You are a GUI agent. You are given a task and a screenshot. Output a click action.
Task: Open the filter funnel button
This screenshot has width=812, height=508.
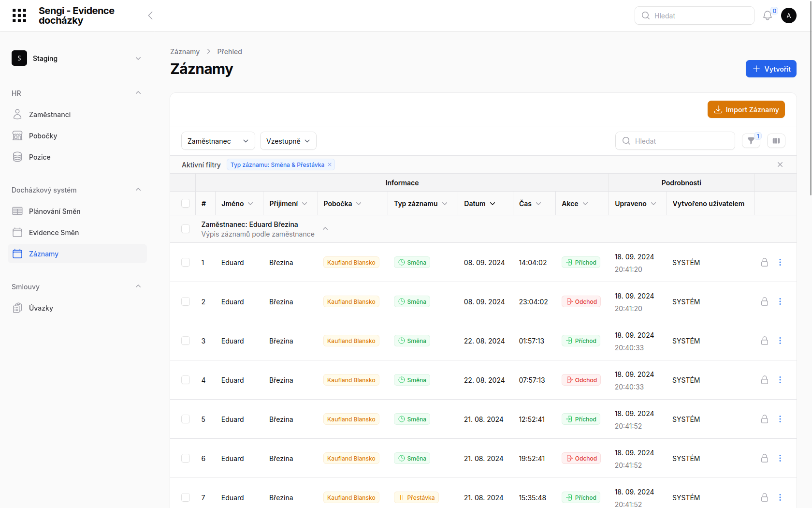point(751,141)
